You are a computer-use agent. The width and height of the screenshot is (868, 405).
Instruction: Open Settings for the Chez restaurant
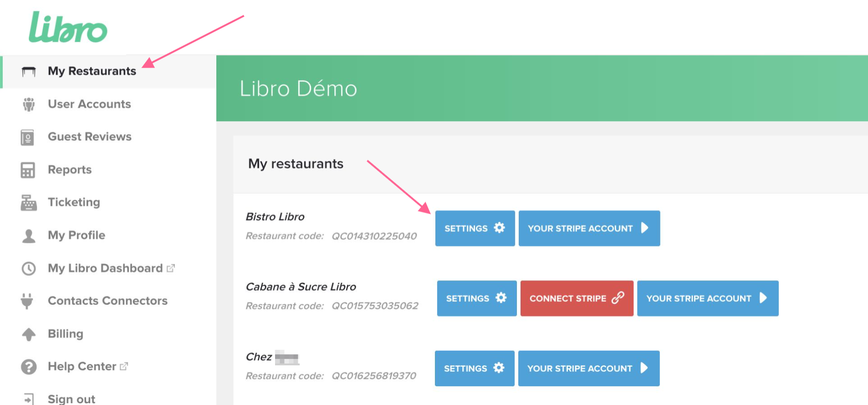[475, 368]
